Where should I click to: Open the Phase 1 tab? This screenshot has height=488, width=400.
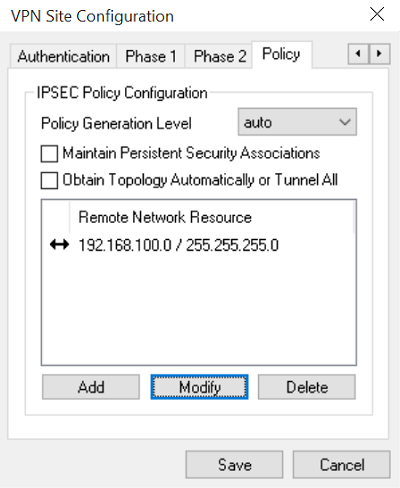tap(151, 56)
